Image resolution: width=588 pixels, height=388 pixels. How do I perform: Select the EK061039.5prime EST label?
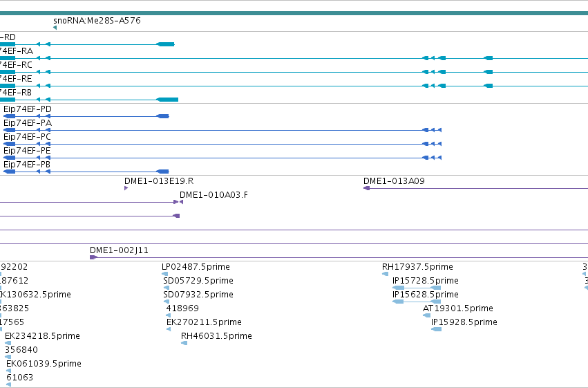(44, 364)
